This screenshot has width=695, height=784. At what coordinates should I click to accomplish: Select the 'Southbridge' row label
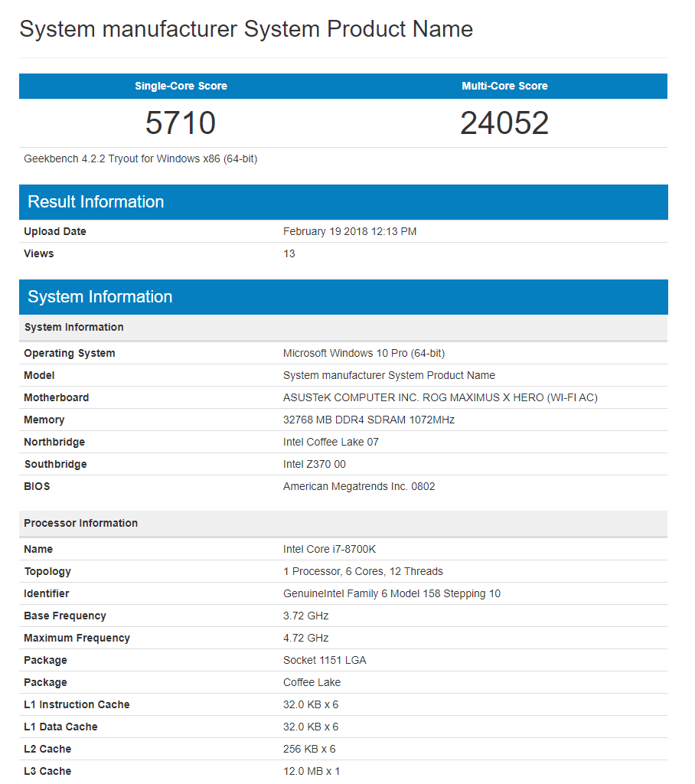coord(56,464)
